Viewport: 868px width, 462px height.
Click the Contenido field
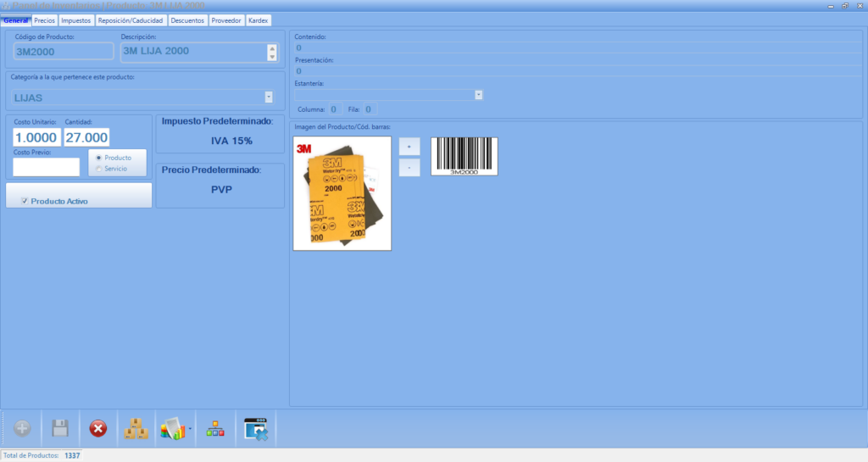point(577,48)
